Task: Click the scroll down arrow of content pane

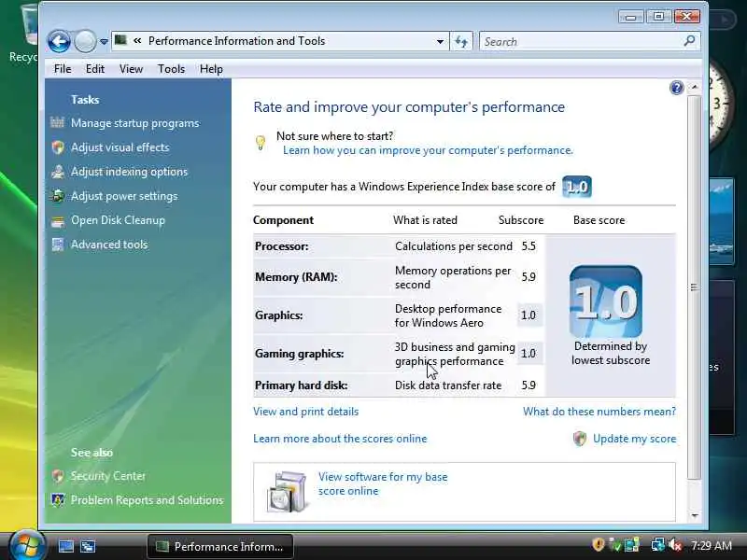Action: coord(695,516)
